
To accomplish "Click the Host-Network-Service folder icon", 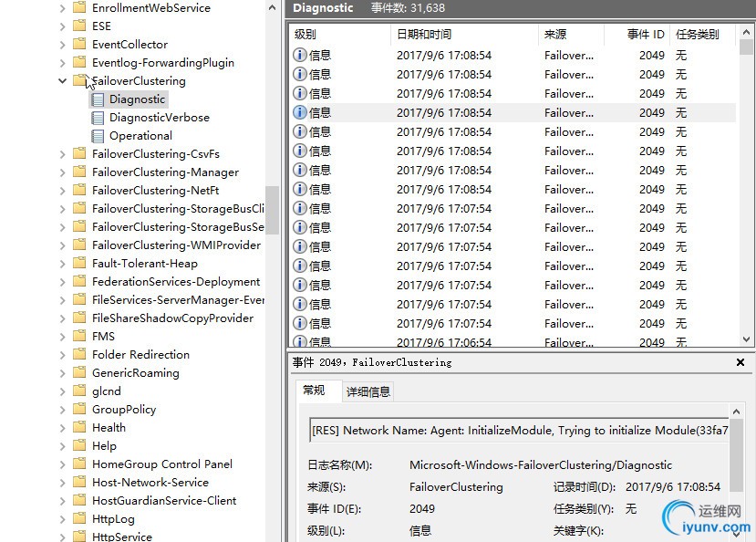I will [x=79, y=481].
